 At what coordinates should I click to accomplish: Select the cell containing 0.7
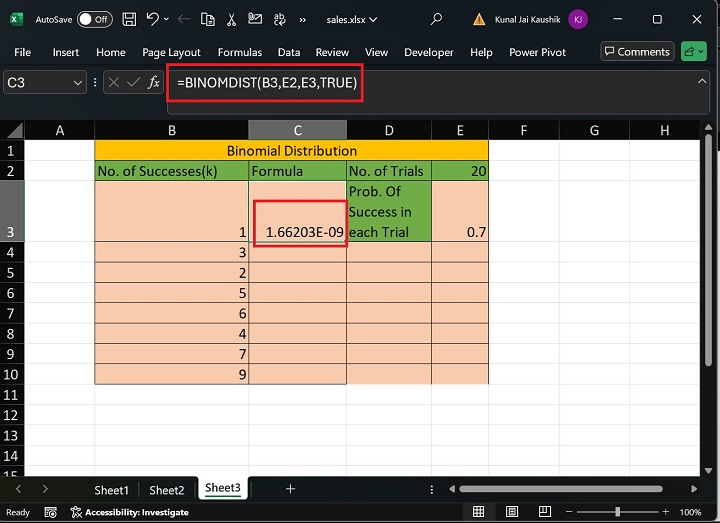[x=460, y=211]
